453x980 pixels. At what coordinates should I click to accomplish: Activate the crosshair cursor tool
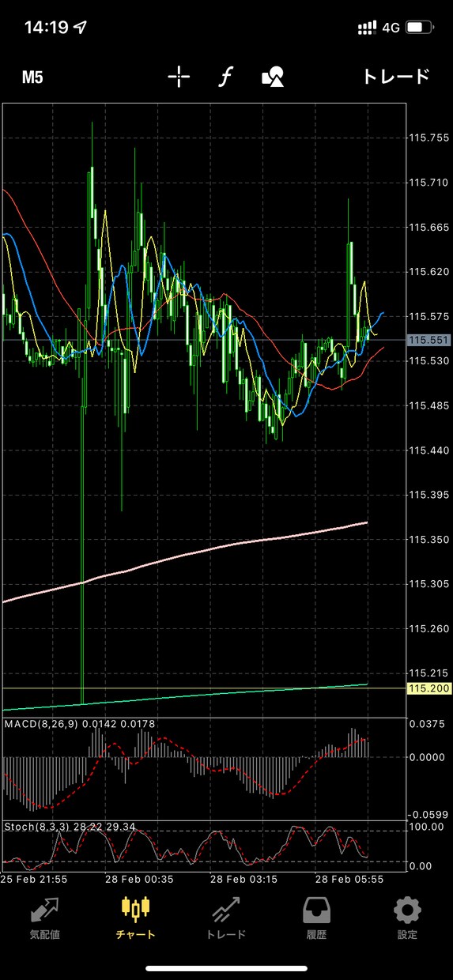coord(179,77)
